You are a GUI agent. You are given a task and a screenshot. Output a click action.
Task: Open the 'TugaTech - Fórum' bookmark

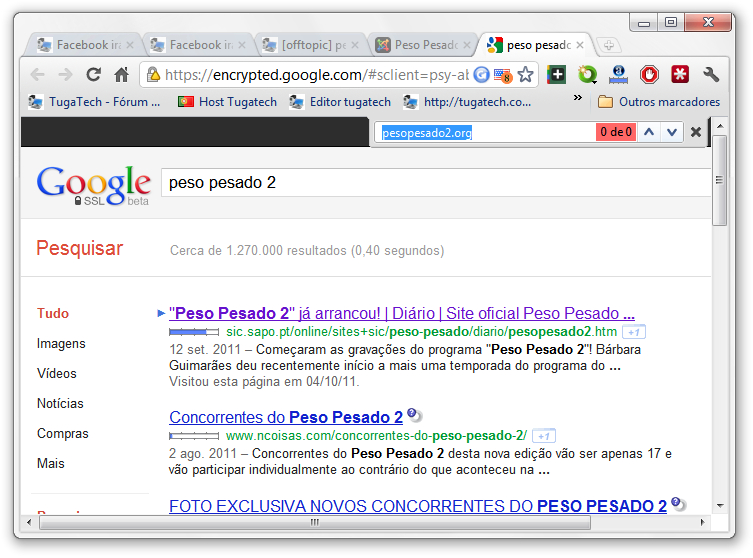click(94, 102)
